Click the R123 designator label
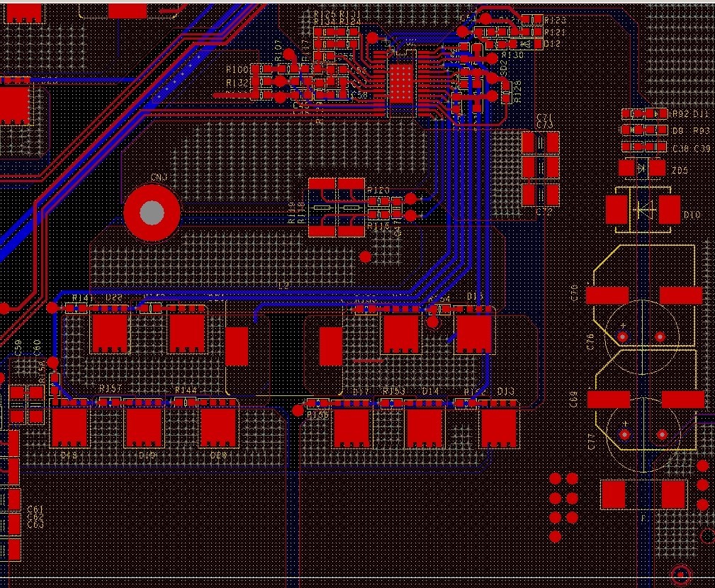This screenshot has width=715, height=588. click(555, 21)
